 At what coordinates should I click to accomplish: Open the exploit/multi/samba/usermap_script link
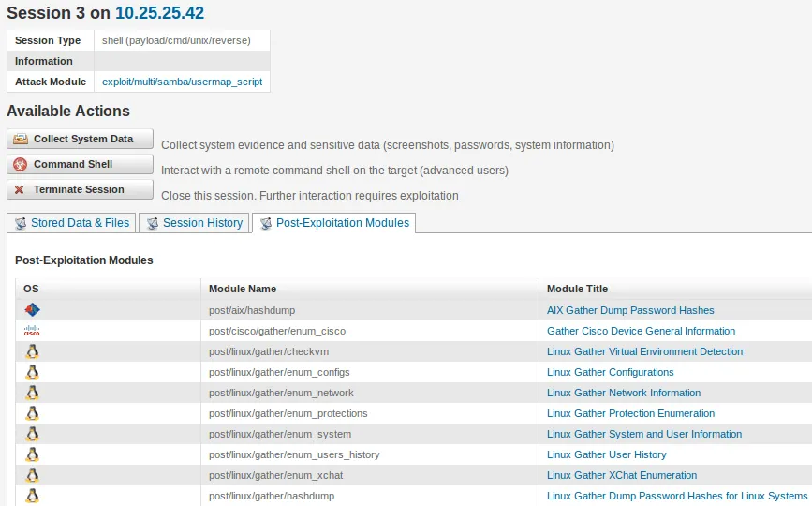[x=182, y=82]
